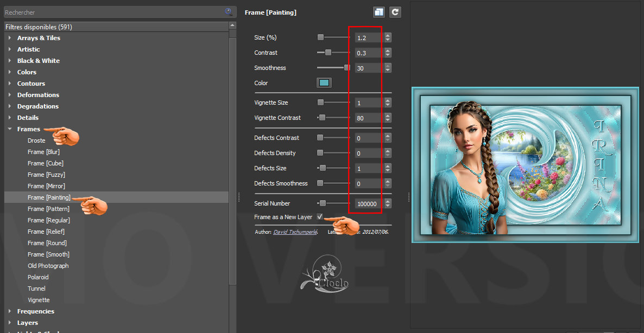644x333 pixels.
Task: Click the Vignette Contrast value field
Action: 369,118
